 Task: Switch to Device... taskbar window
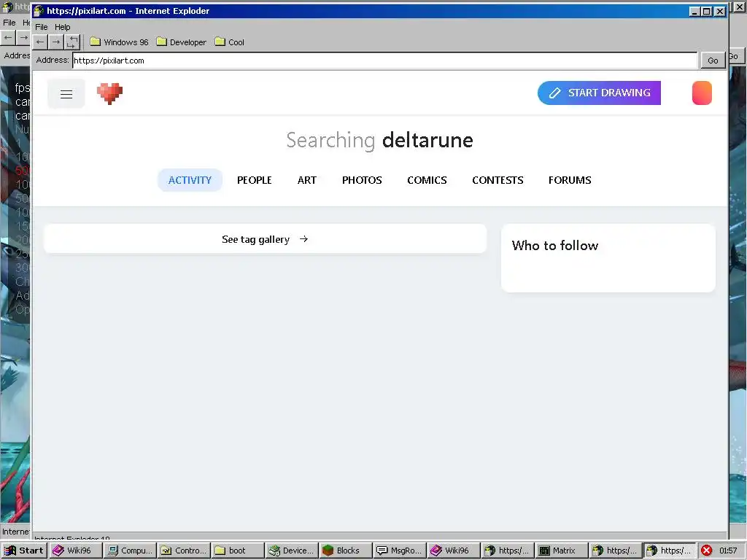[292, 551]
